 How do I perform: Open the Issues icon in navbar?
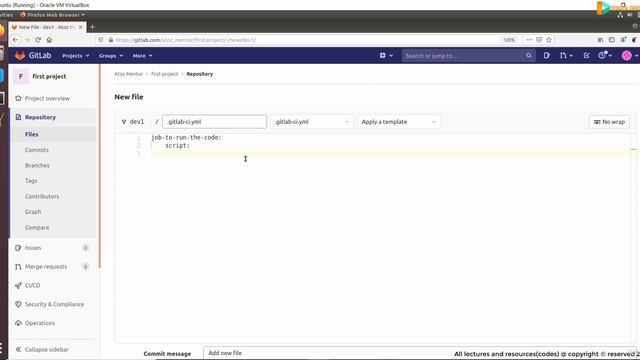(547, 56)
